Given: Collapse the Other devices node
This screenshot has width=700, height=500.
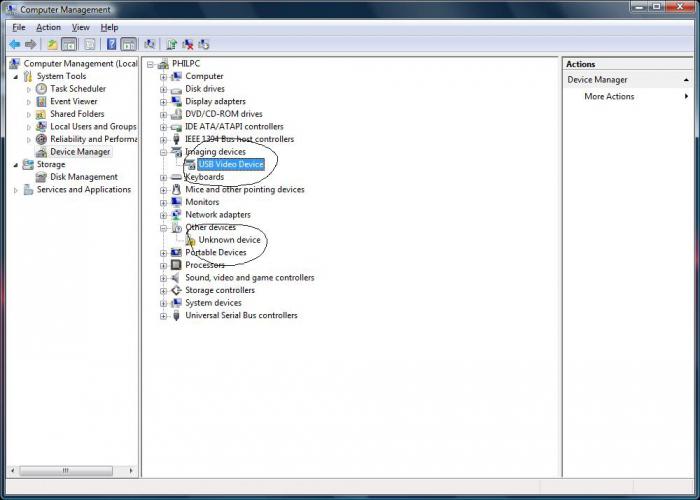Looking at the screenshot, I should [163, 228].
